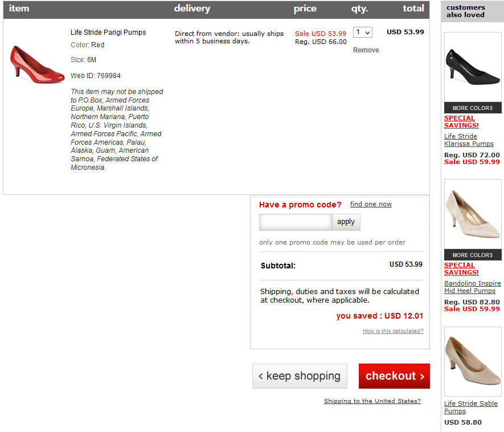The width and height of the screenshot is (504, 432).
Task: Open Life Stride Klarissa Pumps link
Action: coord(469,140)
